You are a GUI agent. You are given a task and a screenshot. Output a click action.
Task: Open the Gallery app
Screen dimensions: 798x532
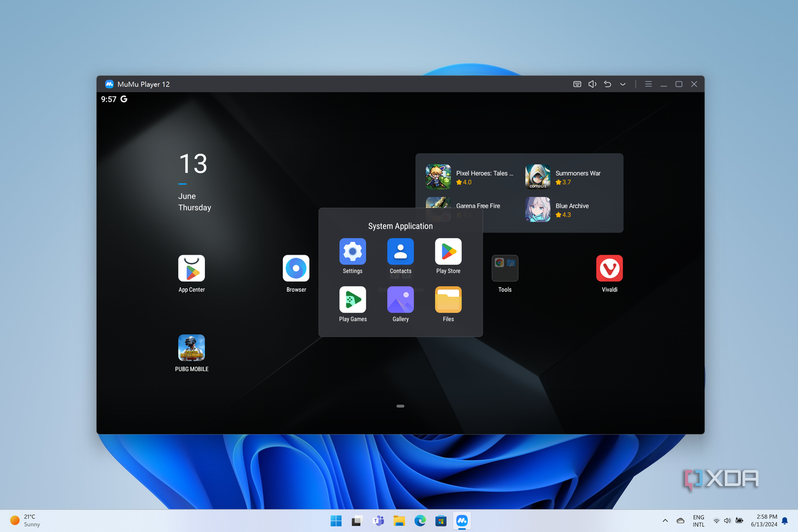click(400, 299)
